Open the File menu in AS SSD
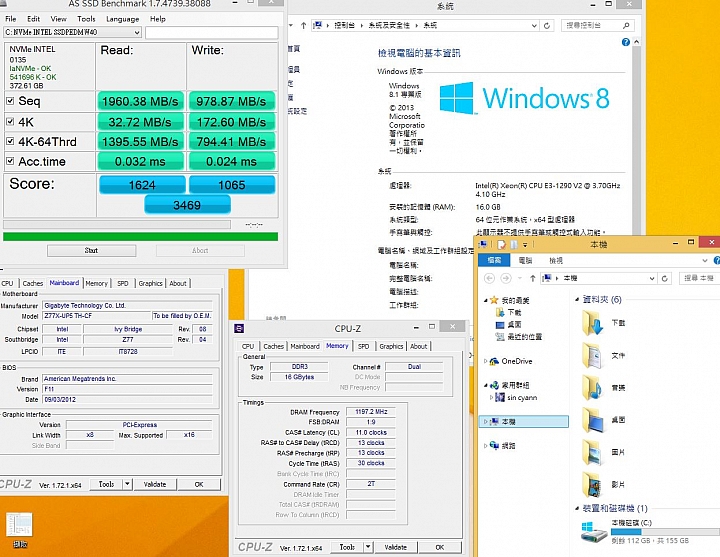 [x=11, y=19]
